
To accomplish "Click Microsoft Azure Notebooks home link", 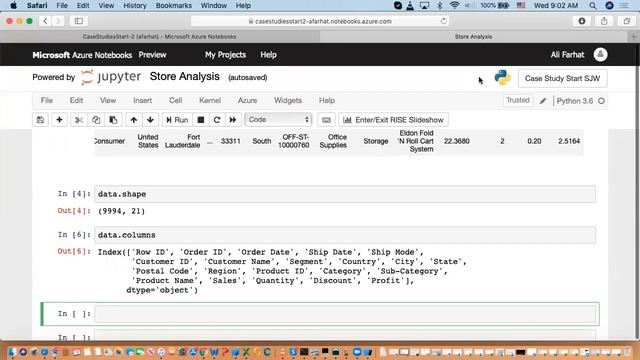I will pyautogui.click(x=82, y=55).
